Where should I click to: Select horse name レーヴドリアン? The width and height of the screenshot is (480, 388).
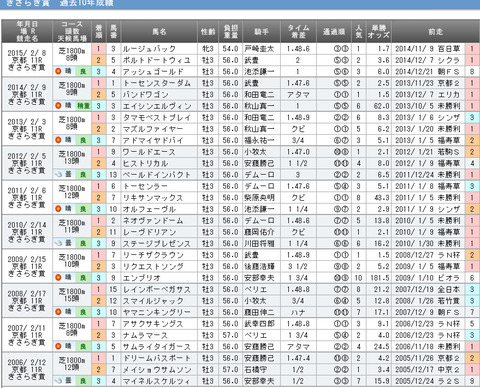pos(149,232)
